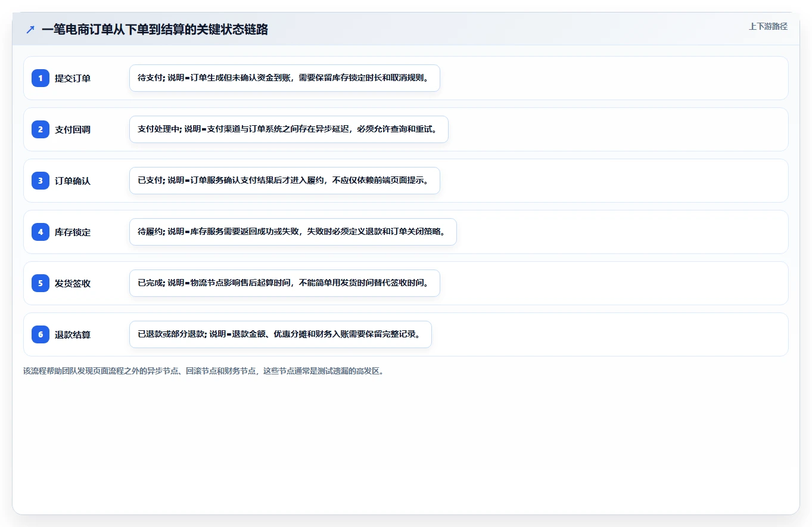Screen dimensions: 812x527
Task: Click the title 一笔电商订单从下单到结算的关键状态链路
Action: pyautogui.click(x=155, y=29)
